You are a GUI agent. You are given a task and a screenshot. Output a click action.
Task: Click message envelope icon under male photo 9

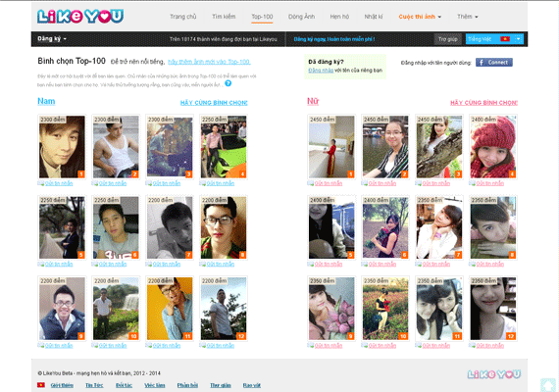(41, 345)
